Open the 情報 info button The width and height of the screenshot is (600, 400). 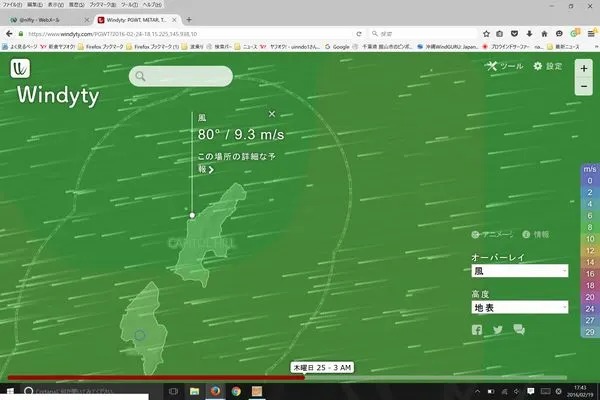(536, 234)
